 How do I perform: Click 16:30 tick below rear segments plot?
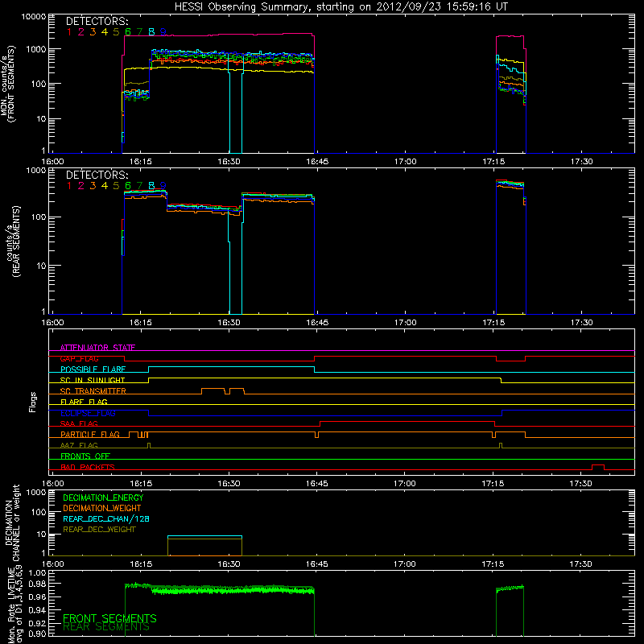(x=229, y=323)
